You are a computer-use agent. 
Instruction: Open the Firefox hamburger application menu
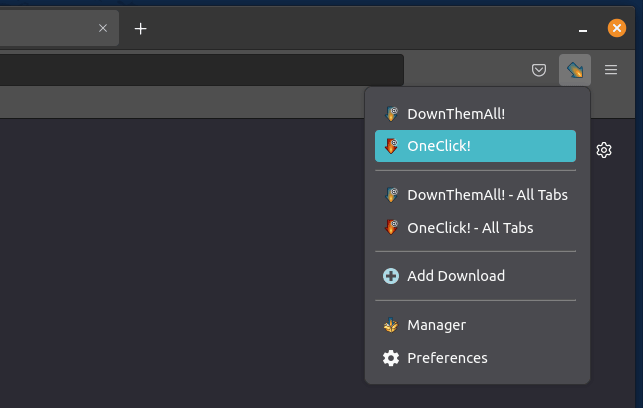[x=611, y=70]
